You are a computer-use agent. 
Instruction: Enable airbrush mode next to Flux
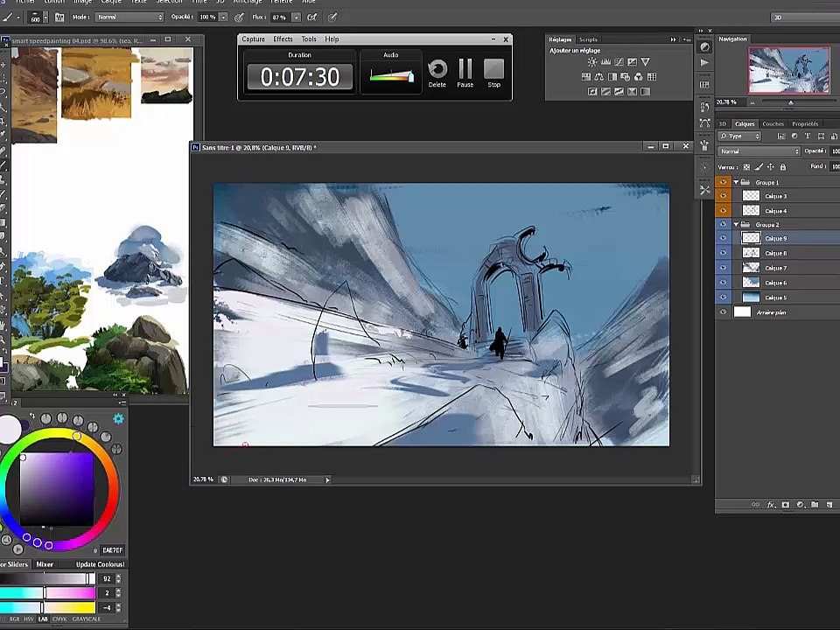(311, 17)
